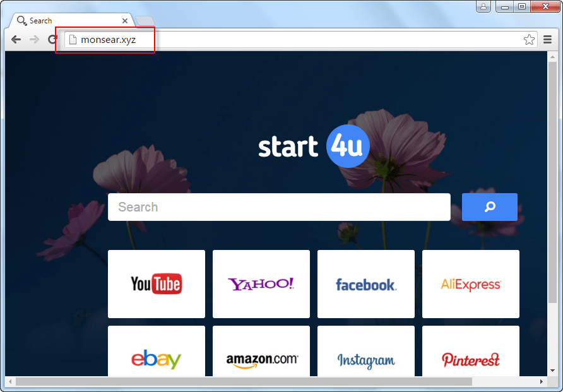Close the Search tab
This screenshot has height=392, width=563.
[125, 21]
